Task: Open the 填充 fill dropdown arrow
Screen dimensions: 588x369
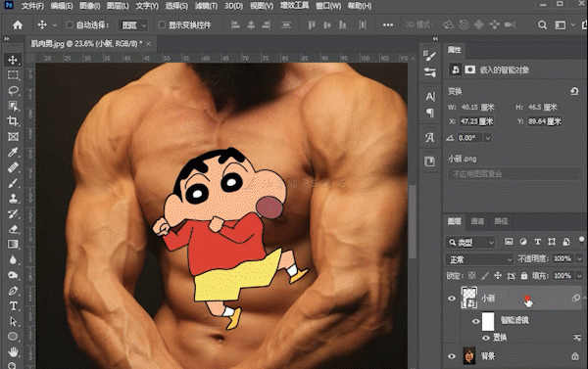Action: (x=579, y=276)
